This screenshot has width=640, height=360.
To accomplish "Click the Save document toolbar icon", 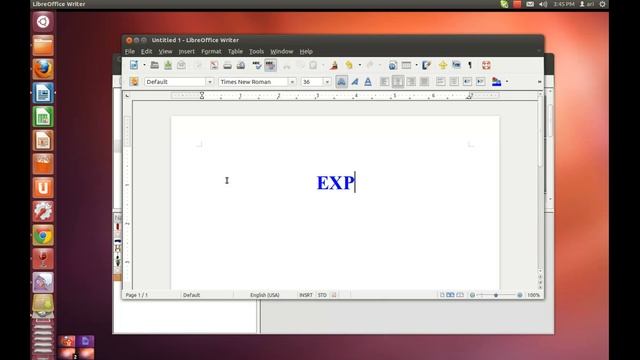I will click(168, 65).
